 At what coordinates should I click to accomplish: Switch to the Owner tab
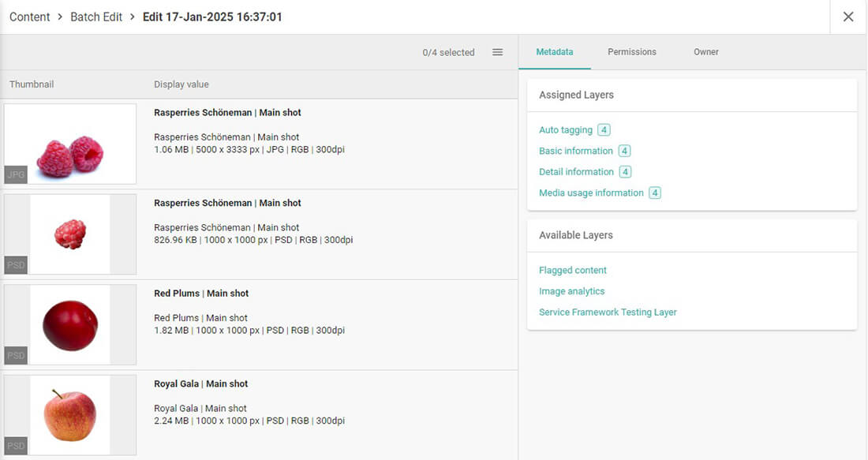706,52
